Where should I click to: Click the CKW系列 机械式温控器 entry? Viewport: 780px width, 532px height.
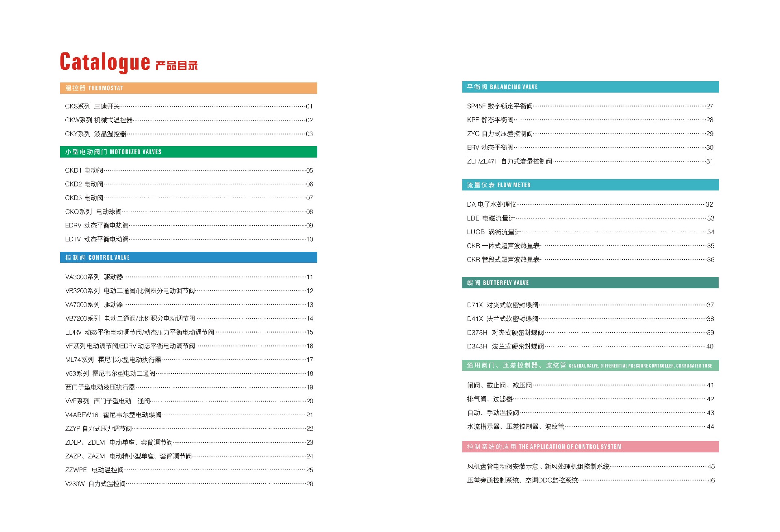tap(99, 120)
